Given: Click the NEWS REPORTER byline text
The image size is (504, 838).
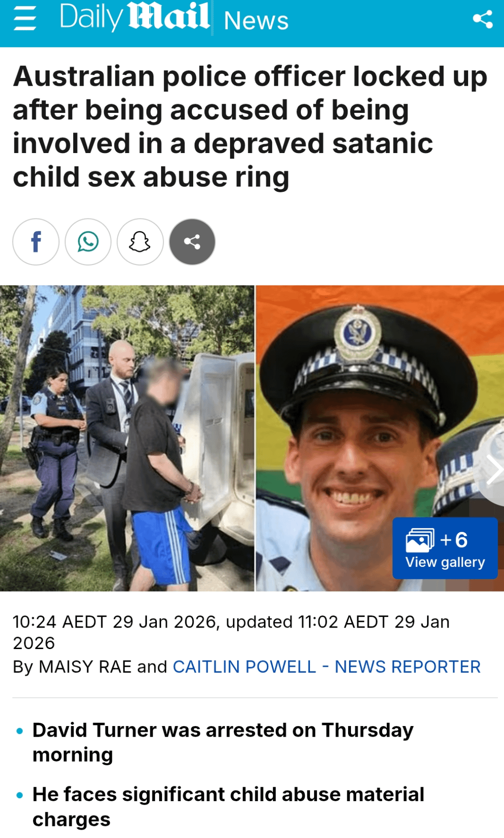Looking at the screenshot, I should [x=407, y=667].
